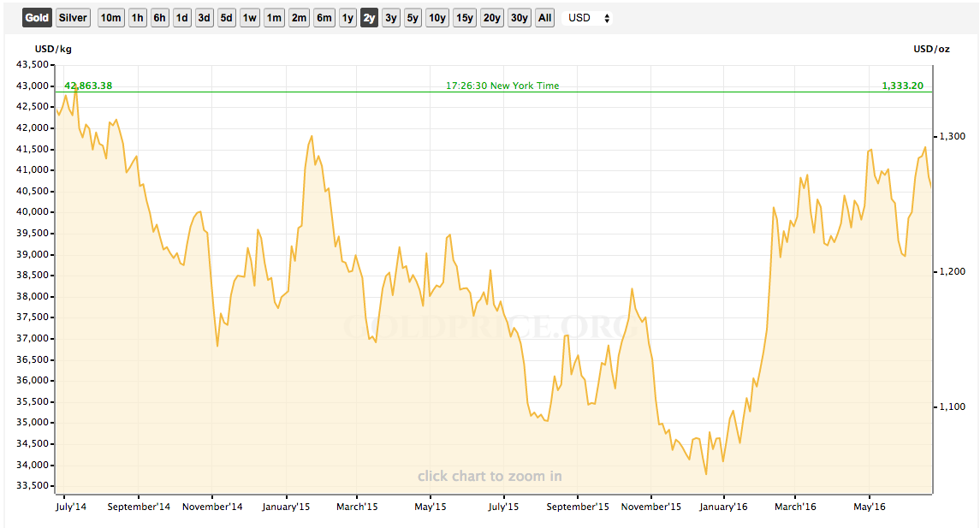Click the May'15 axis label

coord(430,506)
